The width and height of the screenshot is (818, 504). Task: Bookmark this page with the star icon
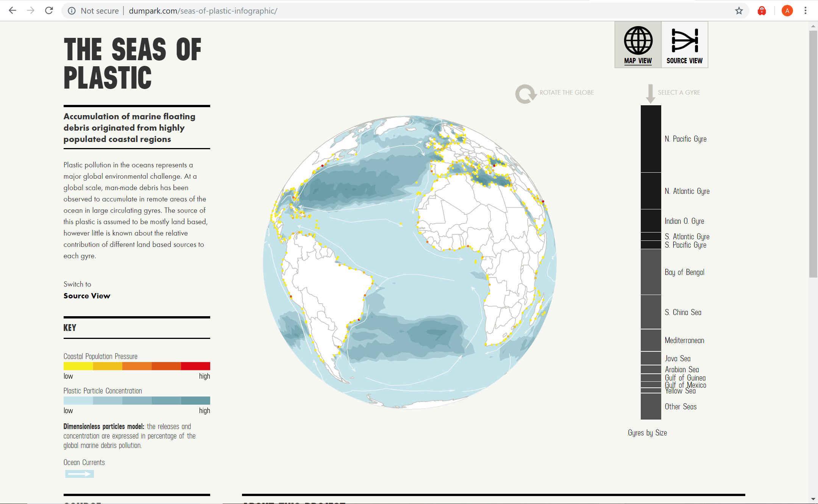point(739,11)
